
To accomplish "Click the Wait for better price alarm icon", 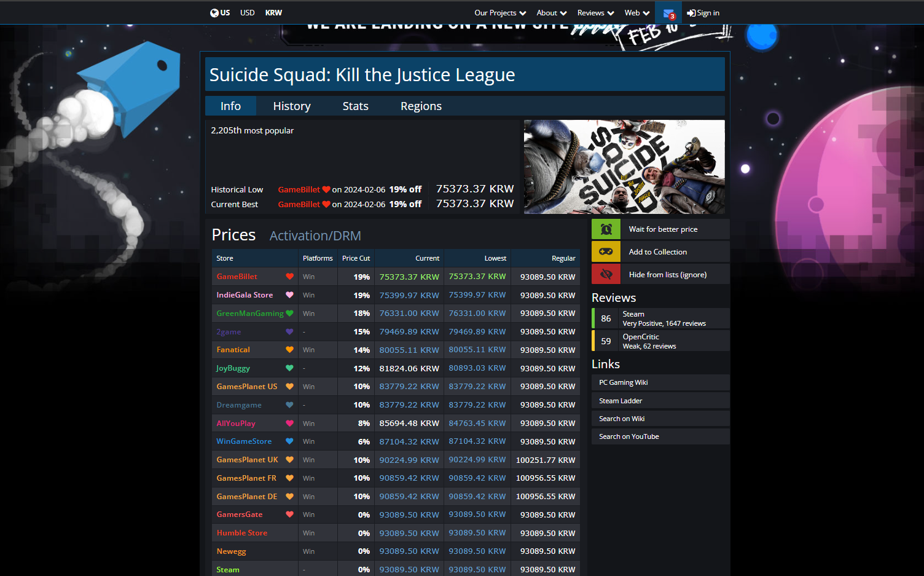I will click(x=606, y=229).
